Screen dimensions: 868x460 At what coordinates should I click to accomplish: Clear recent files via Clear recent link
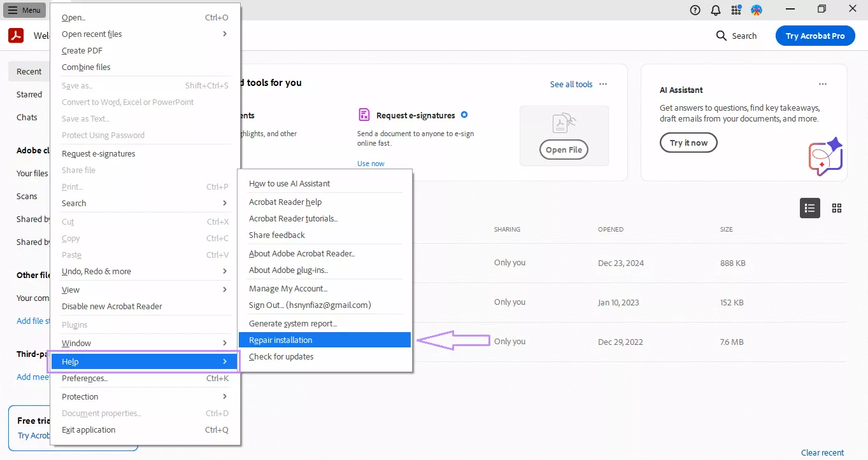point(822,452)
